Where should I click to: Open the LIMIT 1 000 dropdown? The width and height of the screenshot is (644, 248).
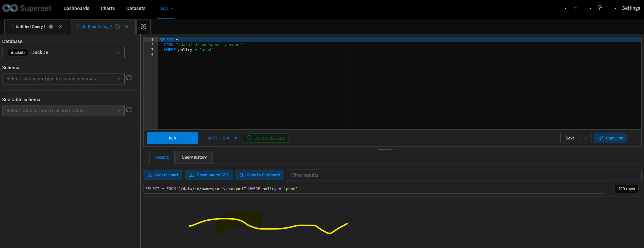pos(222,138)
